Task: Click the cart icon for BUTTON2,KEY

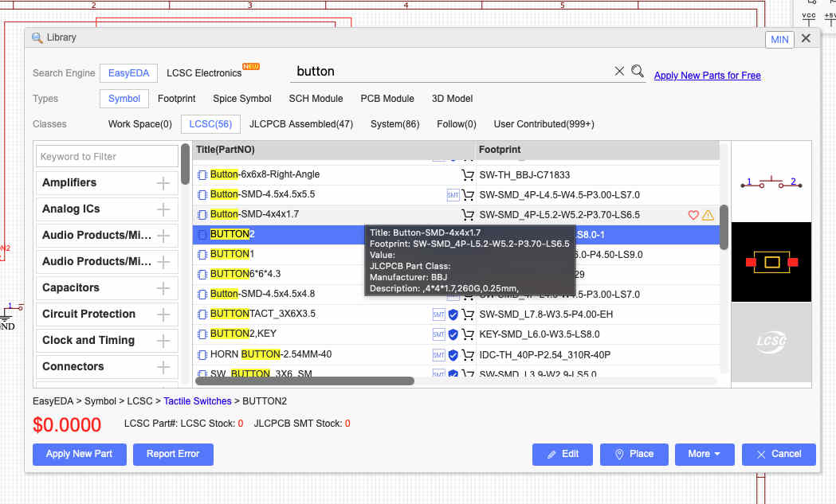Action: pos(468,334)
